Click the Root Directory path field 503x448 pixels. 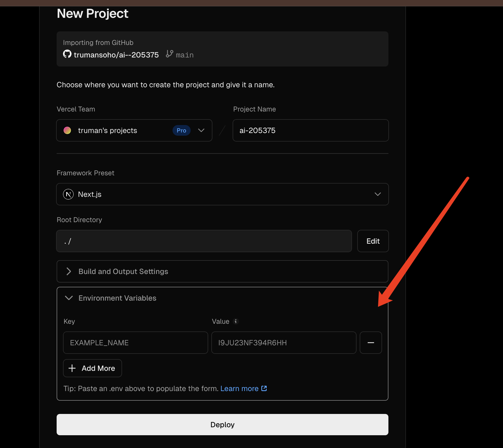pos(204,241)
